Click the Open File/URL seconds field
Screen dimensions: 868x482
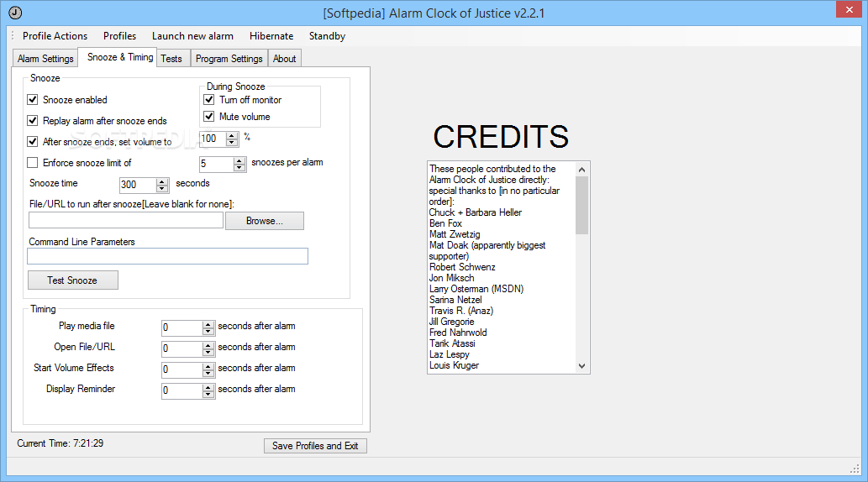(182, 348)
